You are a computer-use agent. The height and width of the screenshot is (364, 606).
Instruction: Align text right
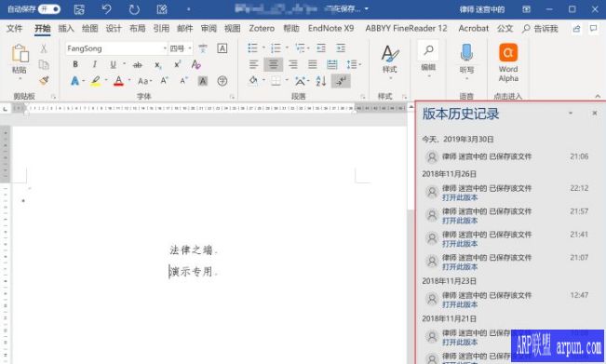pyautogui.click(x=293, y=64)
